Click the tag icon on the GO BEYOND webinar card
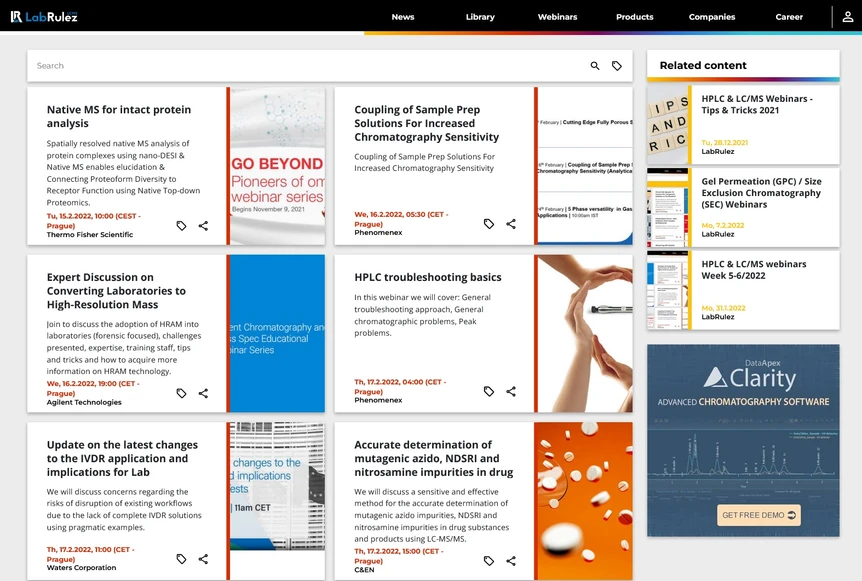This screenshot has height=581, width=862. click(181, 226)
